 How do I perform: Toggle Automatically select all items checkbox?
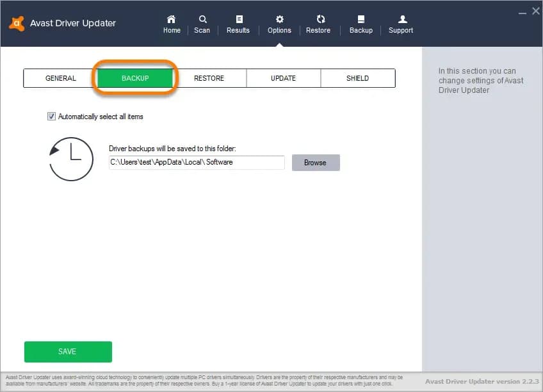pyautogui.click(x=51, y=117)
